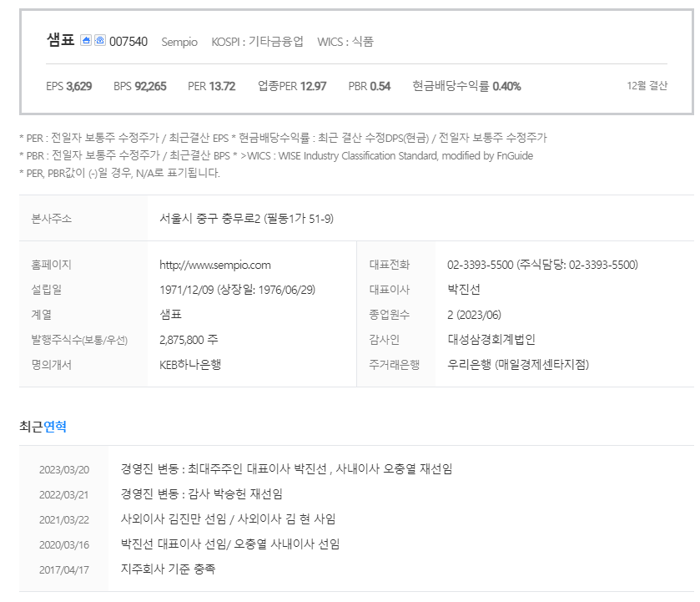Click the 주거래은행 label
This screenshot has width=700, height=602.
pyautogui.click(x=395, y=365)
